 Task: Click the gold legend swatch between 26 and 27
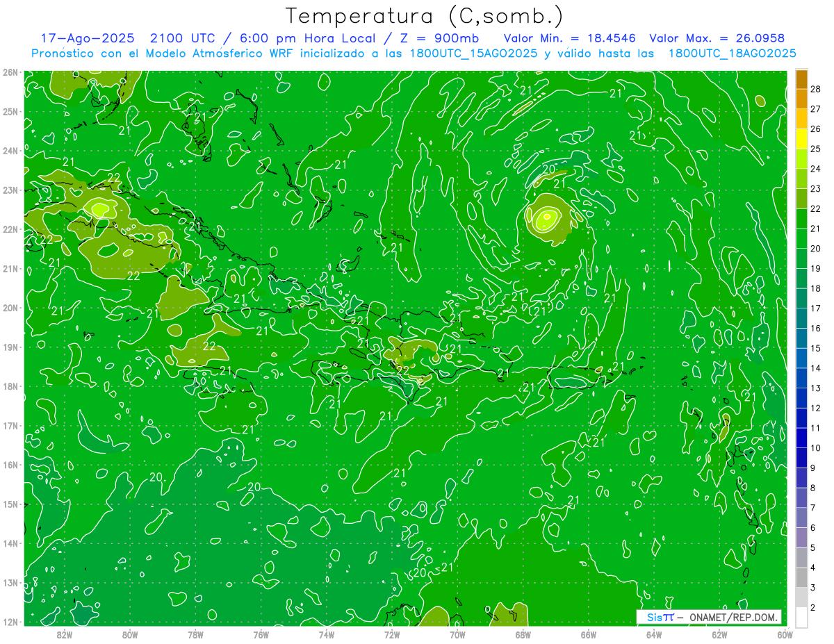point(801,119)
